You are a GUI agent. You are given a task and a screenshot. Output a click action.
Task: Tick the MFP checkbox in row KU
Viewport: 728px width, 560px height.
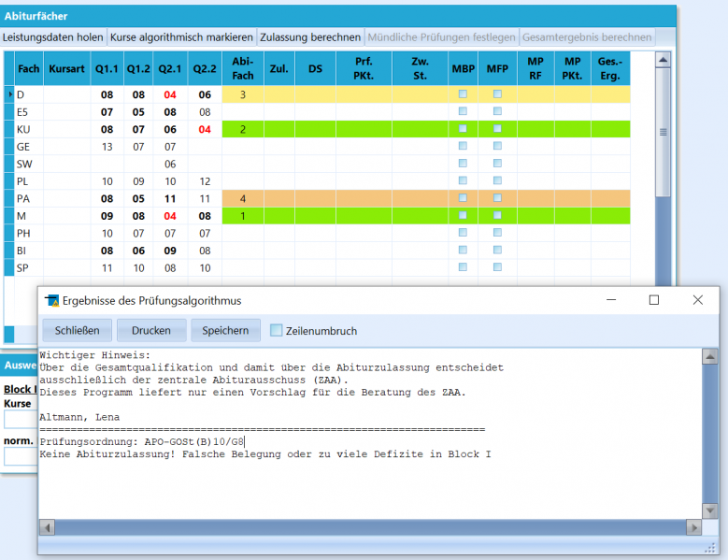pos(497,129)
